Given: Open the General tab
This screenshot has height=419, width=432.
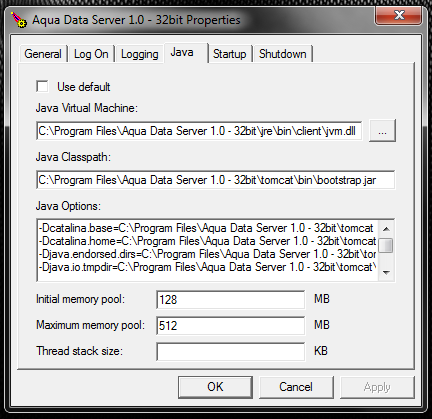Looking at the screenshot, I should [x=43, y=54].
